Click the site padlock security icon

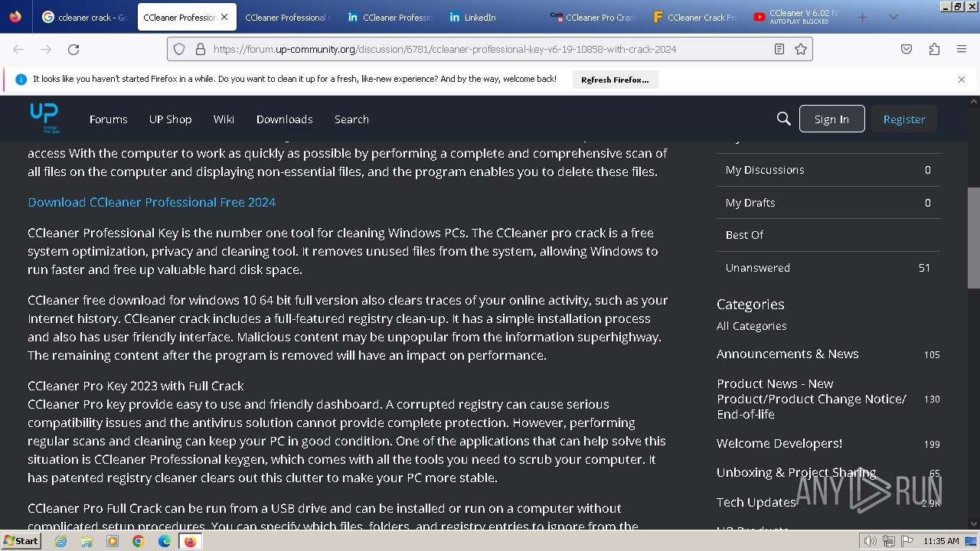click(201, 49)
